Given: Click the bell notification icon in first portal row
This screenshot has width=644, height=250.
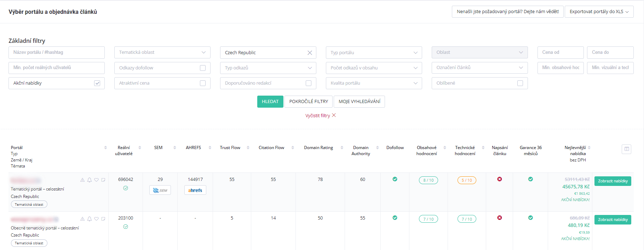Looking at the screenshot, I should click(90, 180).
